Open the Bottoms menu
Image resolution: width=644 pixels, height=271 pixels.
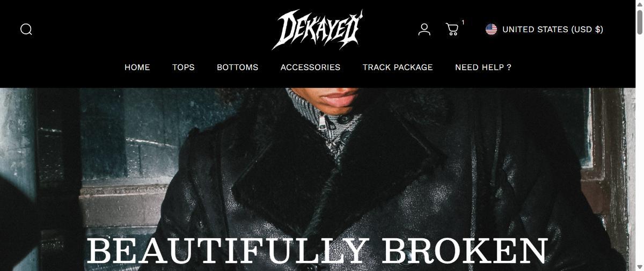(237, 67)
